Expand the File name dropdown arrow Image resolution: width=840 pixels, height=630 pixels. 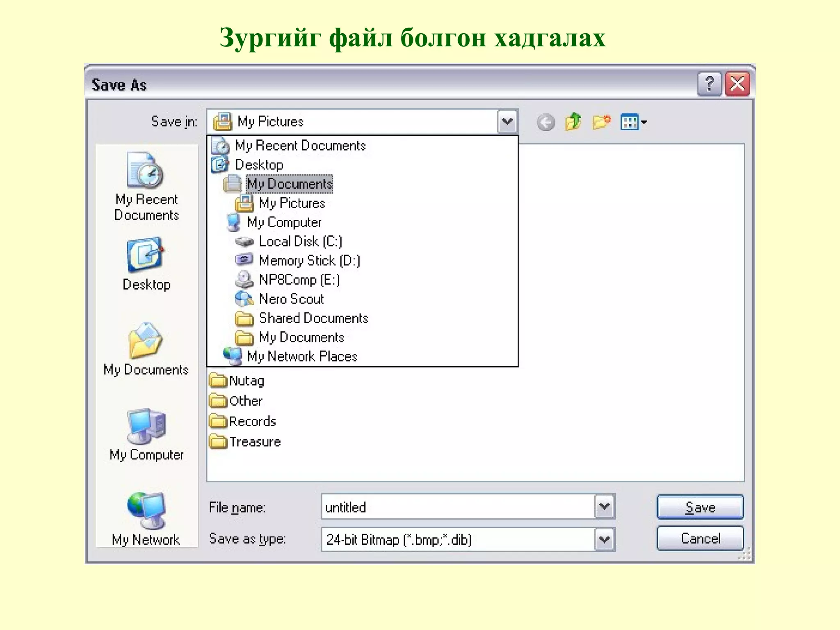click(x=604, y=507)
